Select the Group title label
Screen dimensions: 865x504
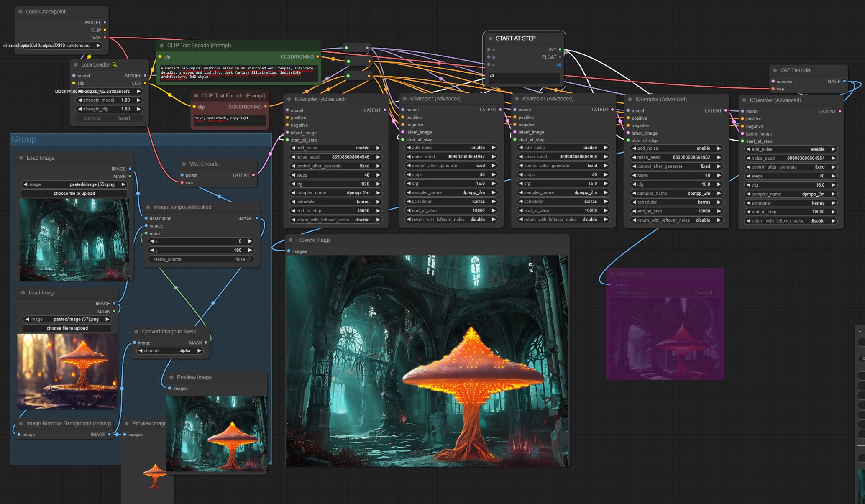point(24,139)
